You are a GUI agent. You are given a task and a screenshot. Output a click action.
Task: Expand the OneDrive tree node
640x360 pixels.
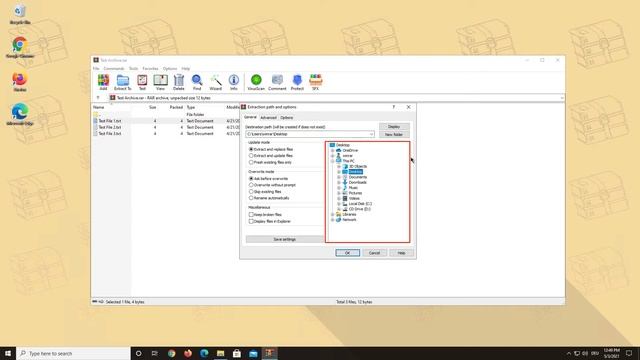[332, 150]
